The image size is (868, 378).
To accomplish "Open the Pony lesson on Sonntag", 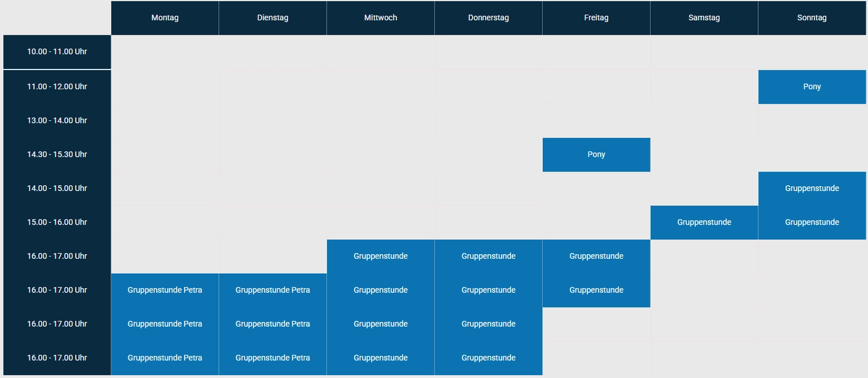I will click(x=812, y=87).
